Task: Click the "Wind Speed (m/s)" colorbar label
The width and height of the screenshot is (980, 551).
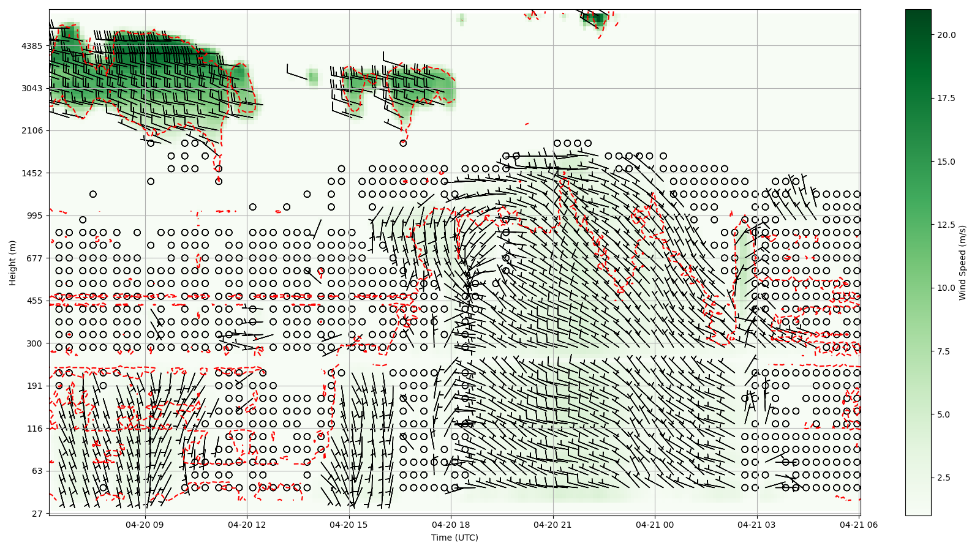Action: 962,263
